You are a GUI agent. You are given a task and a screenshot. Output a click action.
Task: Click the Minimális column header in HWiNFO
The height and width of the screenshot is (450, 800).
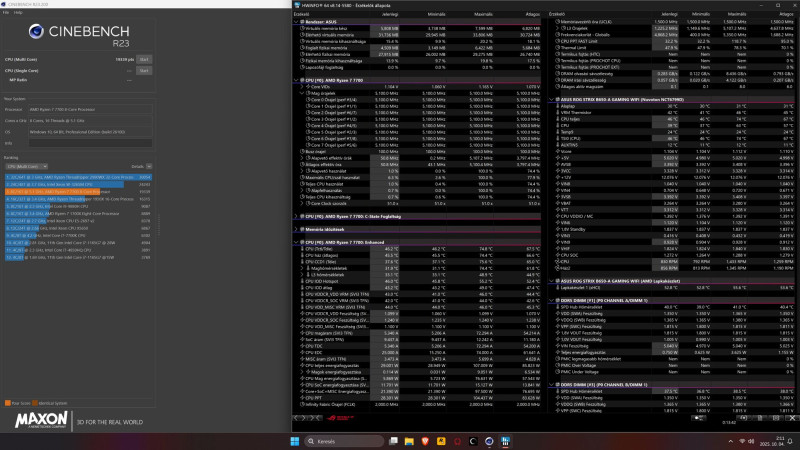436,14
